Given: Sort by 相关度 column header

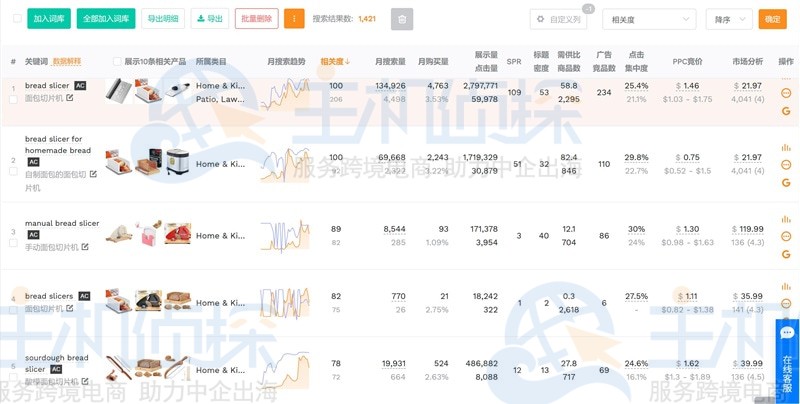Looking at the screenshot, I should click(335, 62).
